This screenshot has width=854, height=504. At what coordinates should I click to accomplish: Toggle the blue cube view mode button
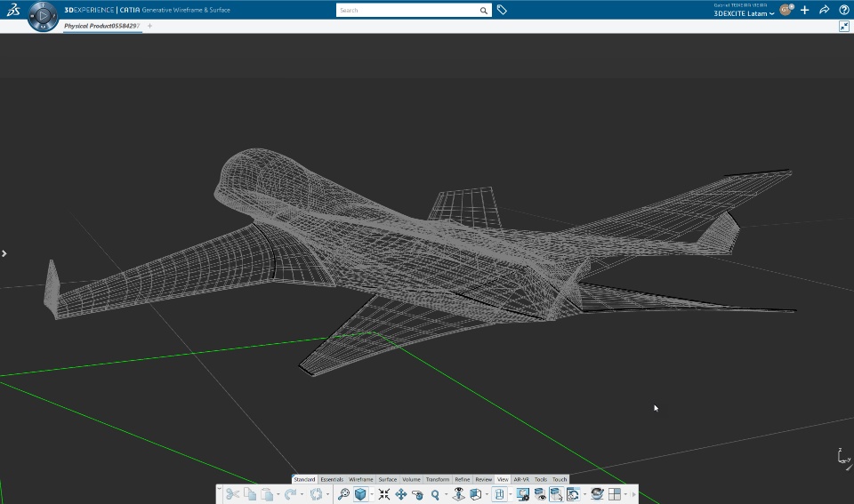[x=360, y=494]
